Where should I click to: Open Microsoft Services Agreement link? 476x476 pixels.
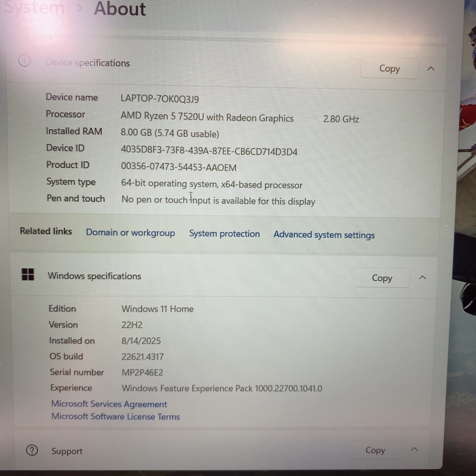(x=109, y=404)
